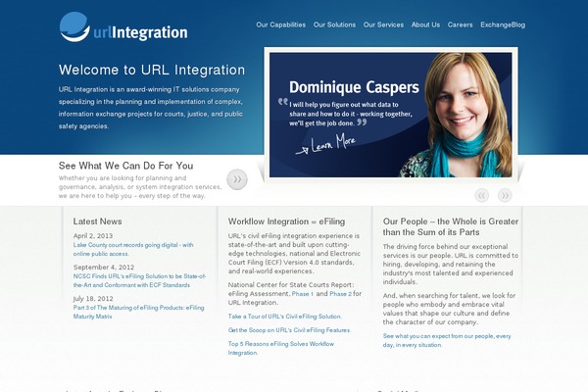The image size is (588, 392).
Task: Visit the ExchangeBlog
Action: 503,24
